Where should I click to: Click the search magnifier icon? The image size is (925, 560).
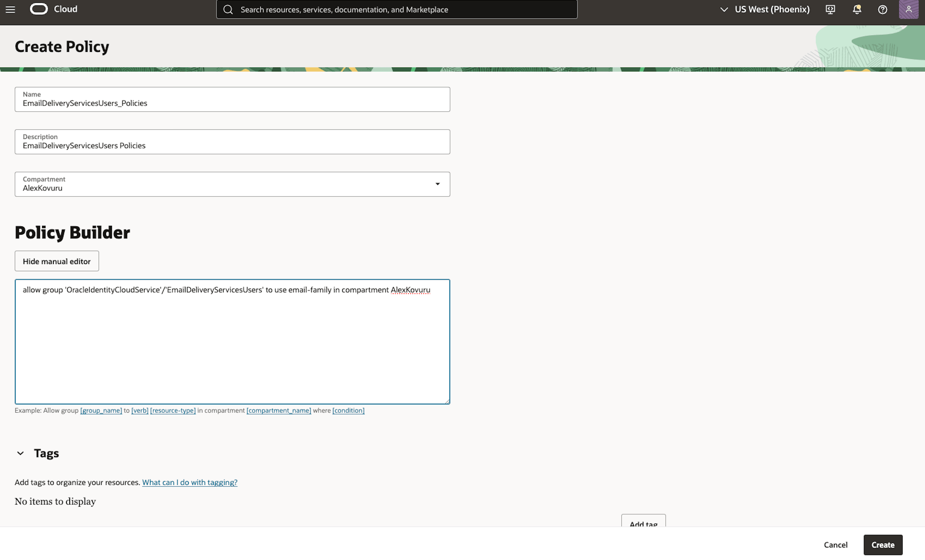tap(228, 9)
